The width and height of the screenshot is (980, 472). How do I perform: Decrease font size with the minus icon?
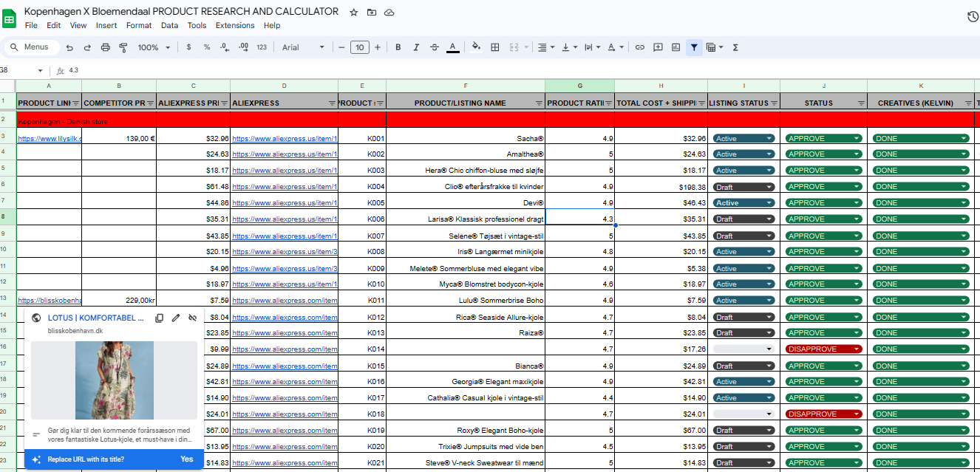(341, 47)
